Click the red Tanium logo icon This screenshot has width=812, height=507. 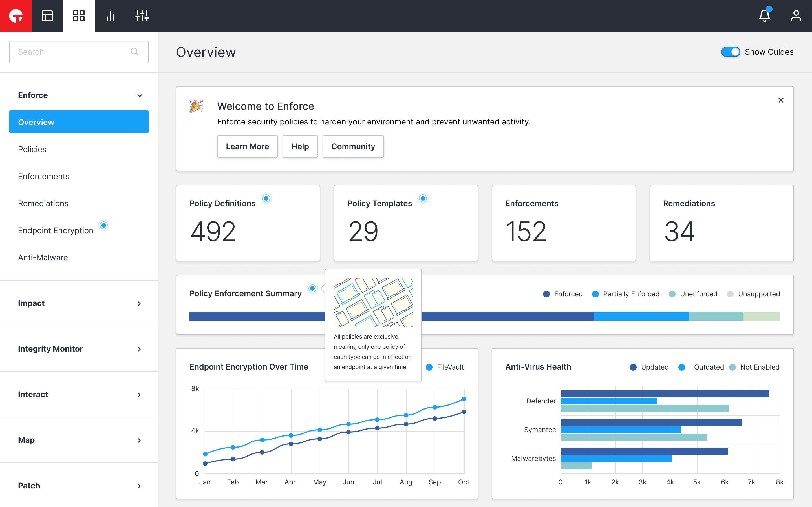point(16,16)
